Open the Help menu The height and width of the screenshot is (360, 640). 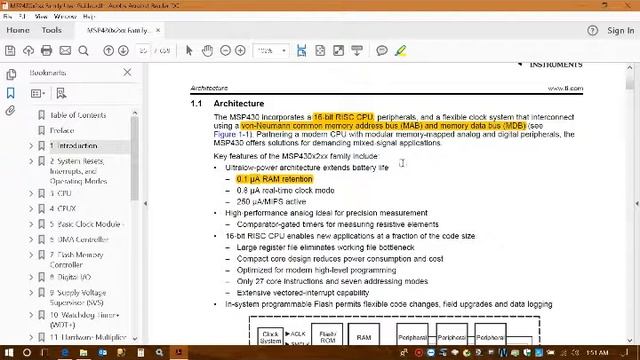pos(89,17)
